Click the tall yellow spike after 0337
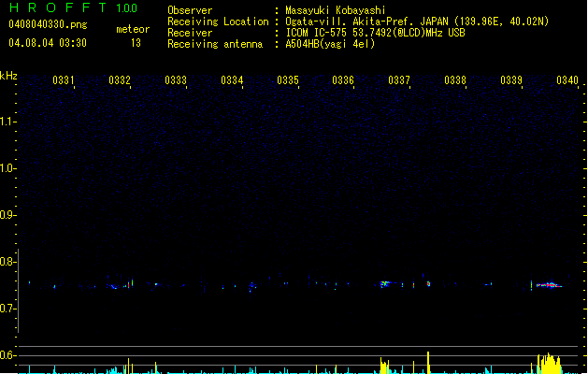 (x=428, y=363)
